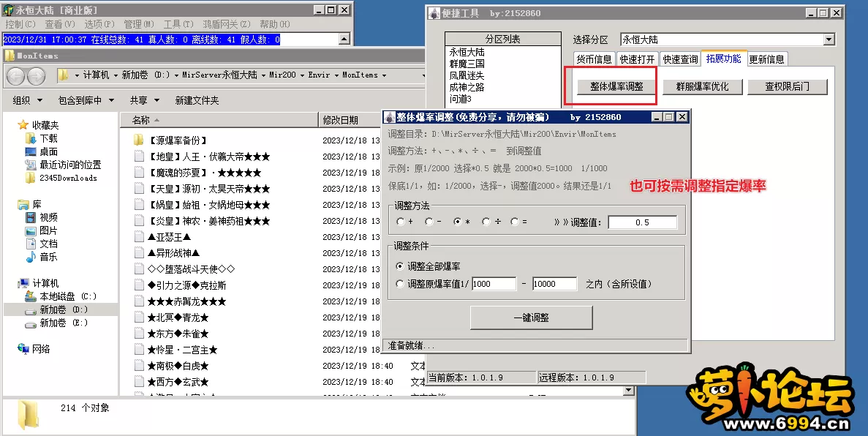Choose 调整原爆率值 range radio option
The image size is (868, 436).
tap(400, 284)
